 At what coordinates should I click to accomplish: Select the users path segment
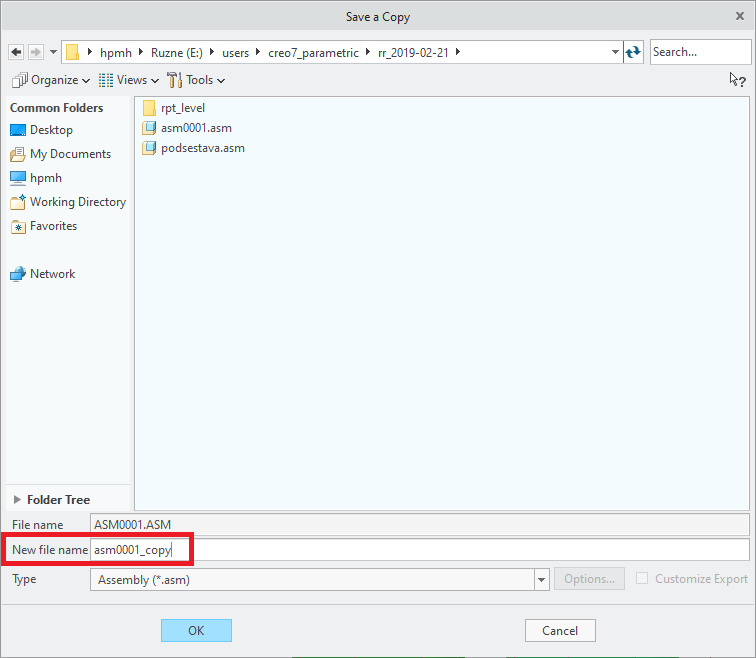pos(235,53)
